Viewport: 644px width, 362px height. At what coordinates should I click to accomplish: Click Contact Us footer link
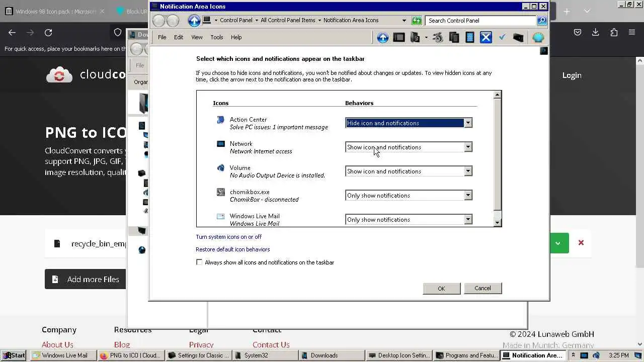[271, 345]
